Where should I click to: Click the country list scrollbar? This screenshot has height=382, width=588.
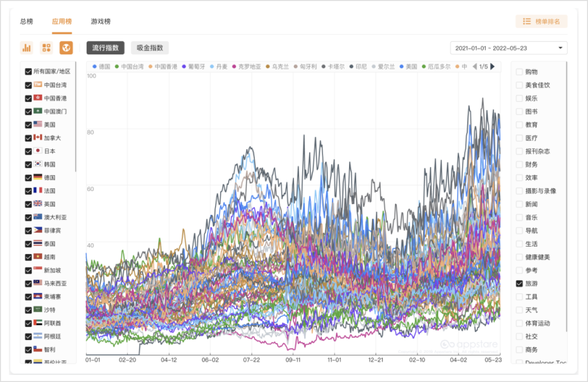(x=75, y=116)
